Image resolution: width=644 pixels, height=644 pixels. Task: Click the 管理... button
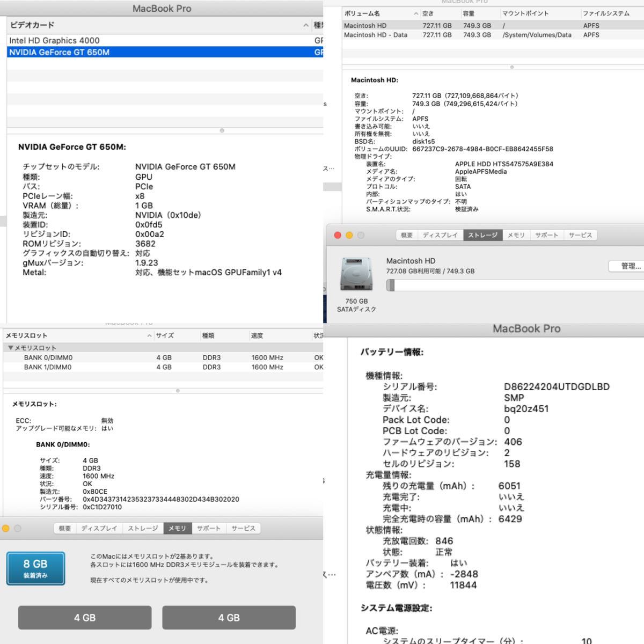[627, 266]
